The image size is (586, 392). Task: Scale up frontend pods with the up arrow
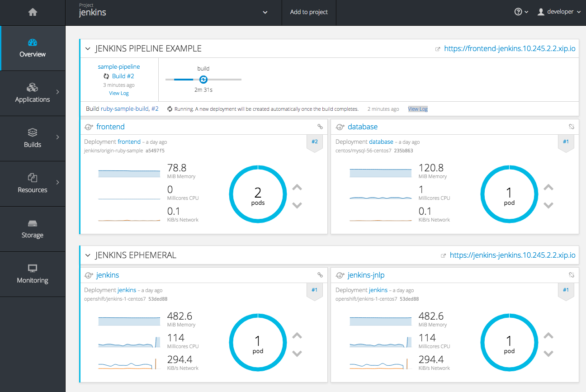tap(297, 187)
